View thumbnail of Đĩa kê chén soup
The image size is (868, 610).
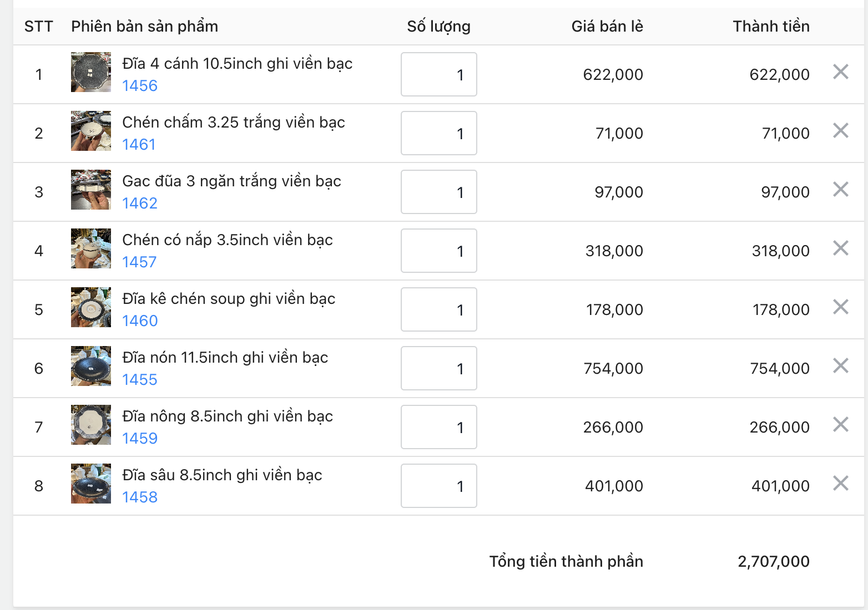[91, 307]
